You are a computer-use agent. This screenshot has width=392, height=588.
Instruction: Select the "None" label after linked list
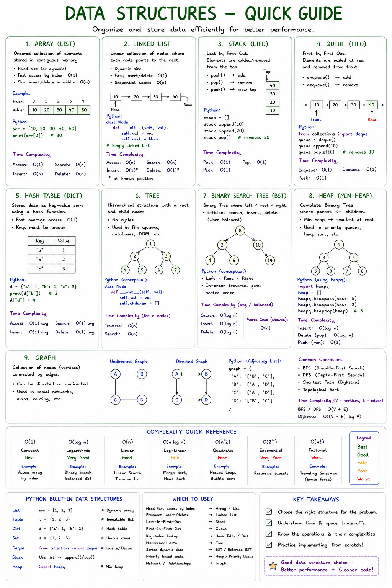[x=188, y=105]
